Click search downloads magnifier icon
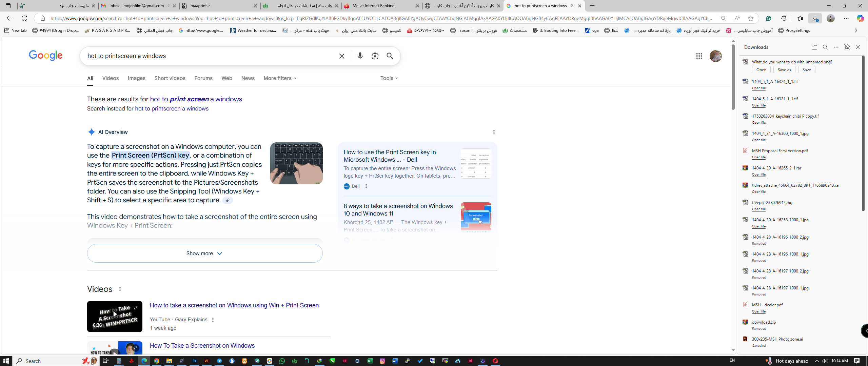The width and height of the screenshot is (868, 366). tap(825, 47)
